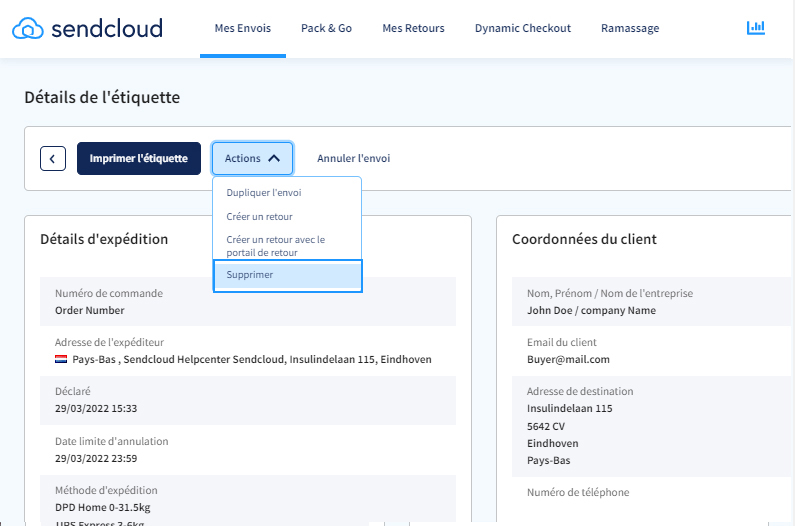The width and height of the screenshot is (795, 526).
Task: Click Date limite d'annulation label
Action: click(x=112, y=441)
